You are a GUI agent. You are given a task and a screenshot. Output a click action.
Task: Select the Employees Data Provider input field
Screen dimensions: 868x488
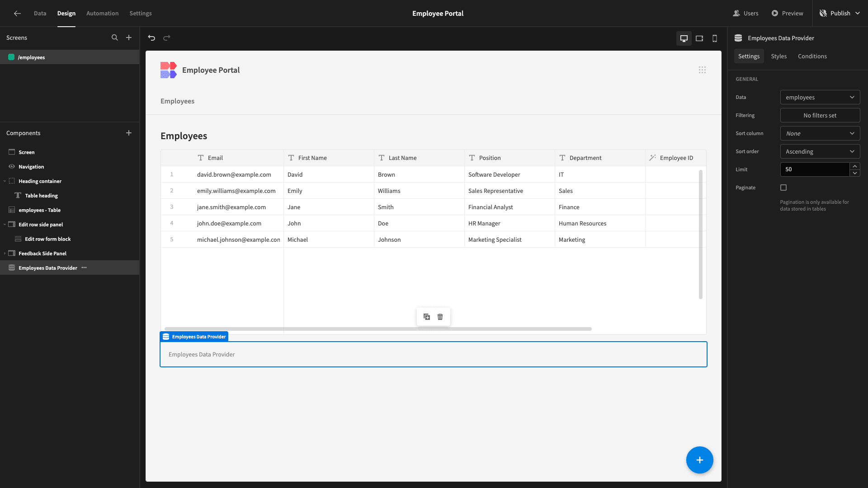click(434, 354)
